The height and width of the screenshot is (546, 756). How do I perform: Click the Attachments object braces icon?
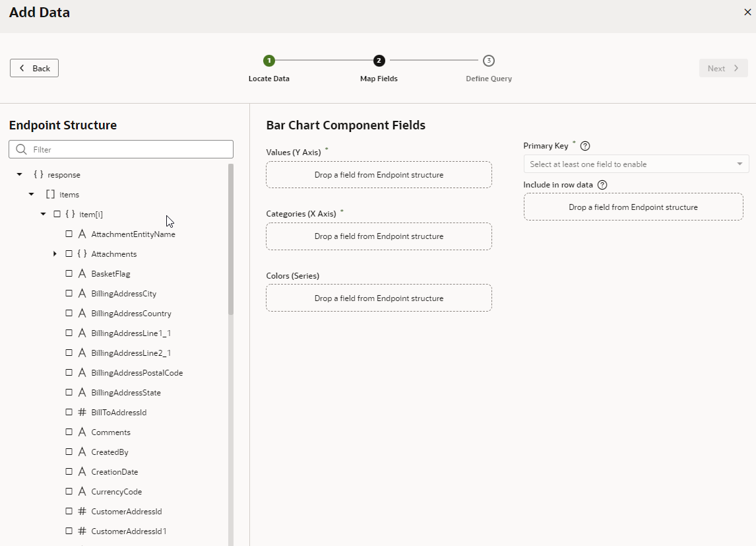tap(82, 254)
